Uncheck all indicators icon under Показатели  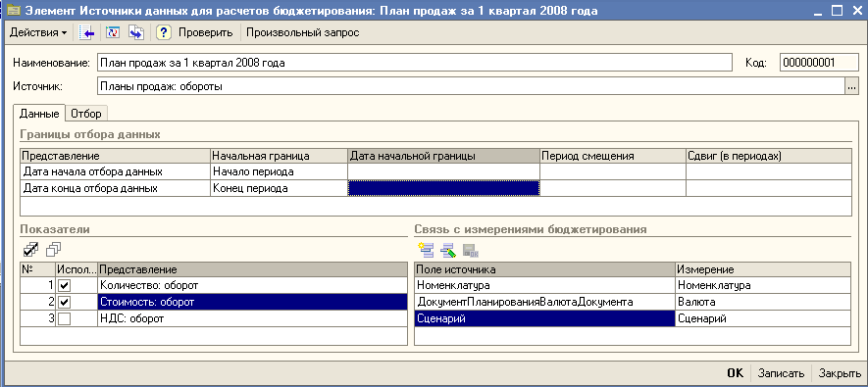(53, 251)
